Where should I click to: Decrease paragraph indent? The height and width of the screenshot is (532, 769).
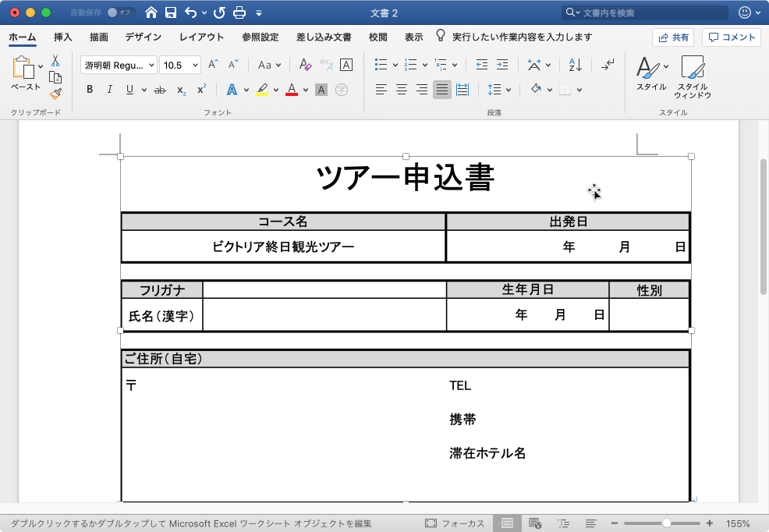click(482, 64)
